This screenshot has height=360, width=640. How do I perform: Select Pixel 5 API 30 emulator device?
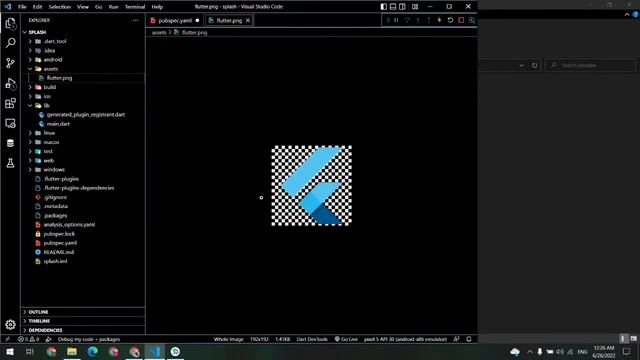(405, 339)
